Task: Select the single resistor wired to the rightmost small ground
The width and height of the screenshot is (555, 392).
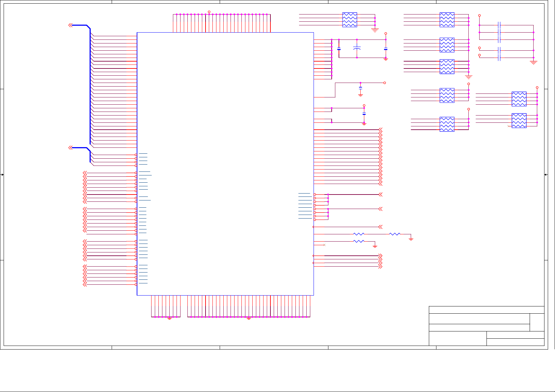Action: pos(395,234)
